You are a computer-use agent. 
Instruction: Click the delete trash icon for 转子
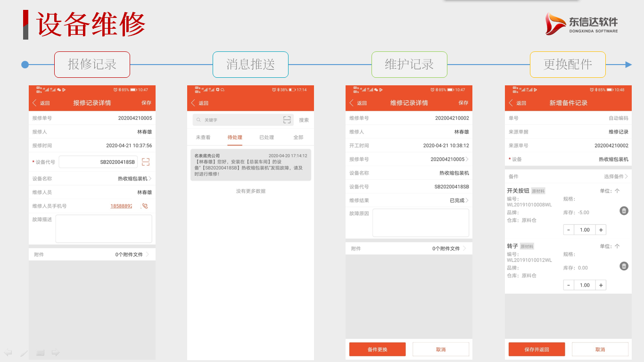click(x=624, y=266)
